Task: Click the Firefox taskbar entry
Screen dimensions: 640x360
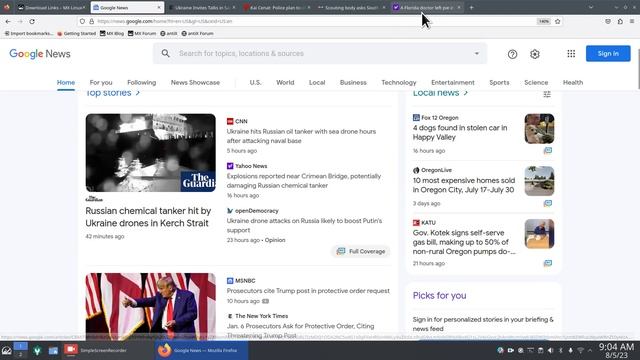Action: [x=202, y=350]
